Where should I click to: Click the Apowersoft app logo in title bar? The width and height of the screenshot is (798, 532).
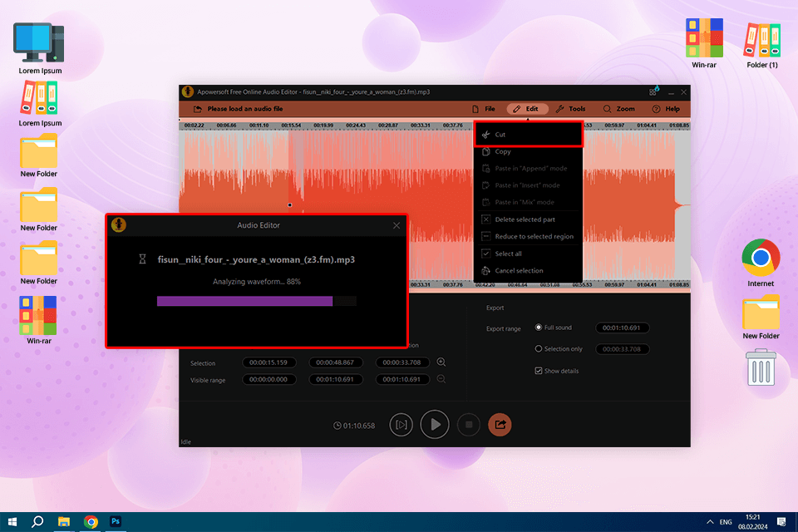click(x=188, y=91)
